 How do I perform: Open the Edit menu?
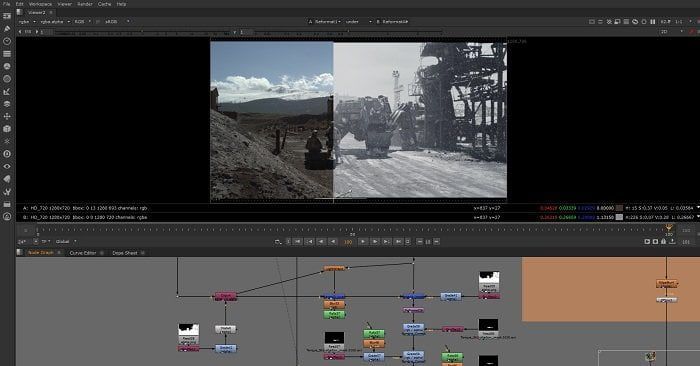coord(20,4)
